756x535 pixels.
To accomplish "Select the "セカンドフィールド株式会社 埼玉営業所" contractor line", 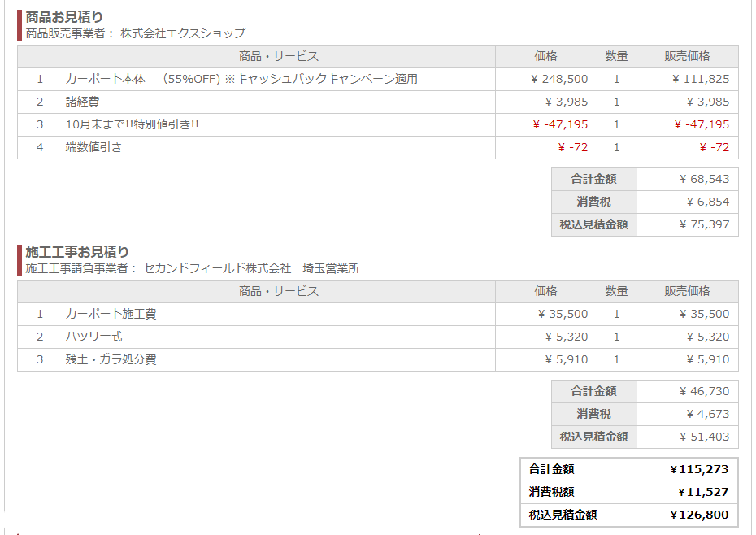I will (251, 268).
